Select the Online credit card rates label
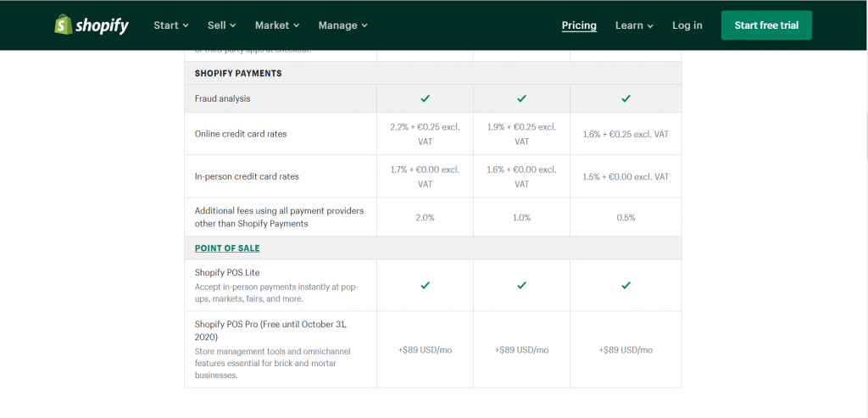The width and height of the screenshot is (868, 418). (241, 134)
